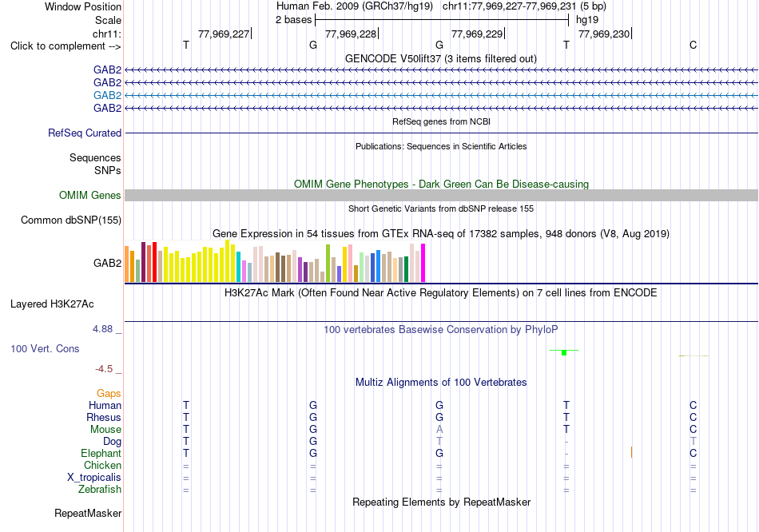Click the Common dbSNP(155) track label

[x=71, y=220]
